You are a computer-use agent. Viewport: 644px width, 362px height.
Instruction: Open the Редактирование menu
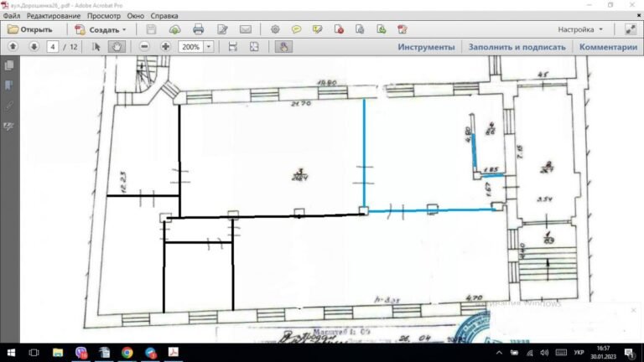[x=54, y=16]
